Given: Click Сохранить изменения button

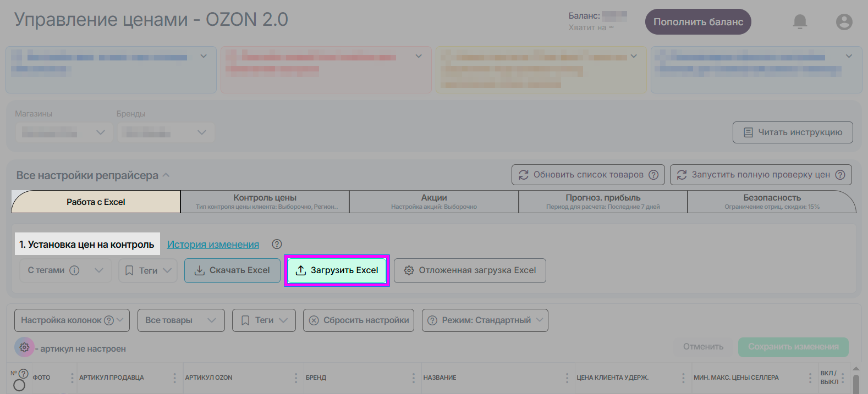Looking at the screenshot, I should [793, 347].
